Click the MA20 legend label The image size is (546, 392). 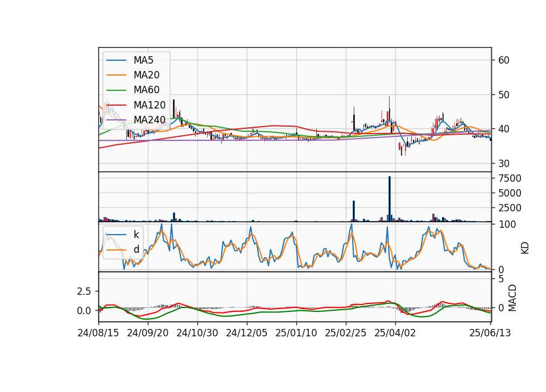146,75
